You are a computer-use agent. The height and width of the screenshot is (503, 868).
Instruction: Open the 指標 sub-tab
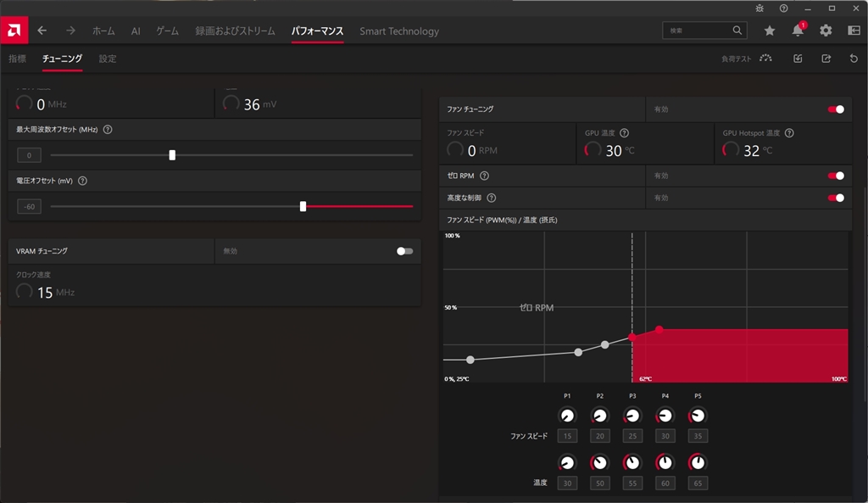[x=17, y=59]
